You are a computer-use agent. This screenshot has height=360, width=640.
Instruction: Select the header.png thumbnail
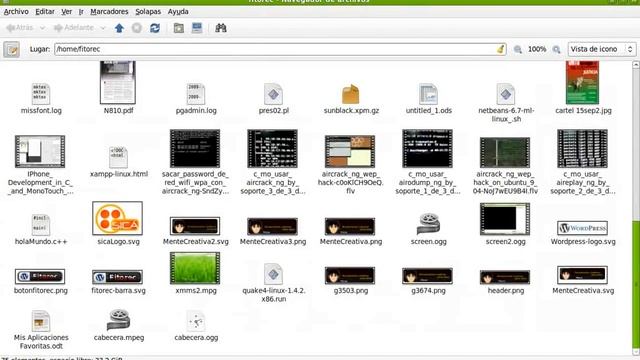[505, 277]
